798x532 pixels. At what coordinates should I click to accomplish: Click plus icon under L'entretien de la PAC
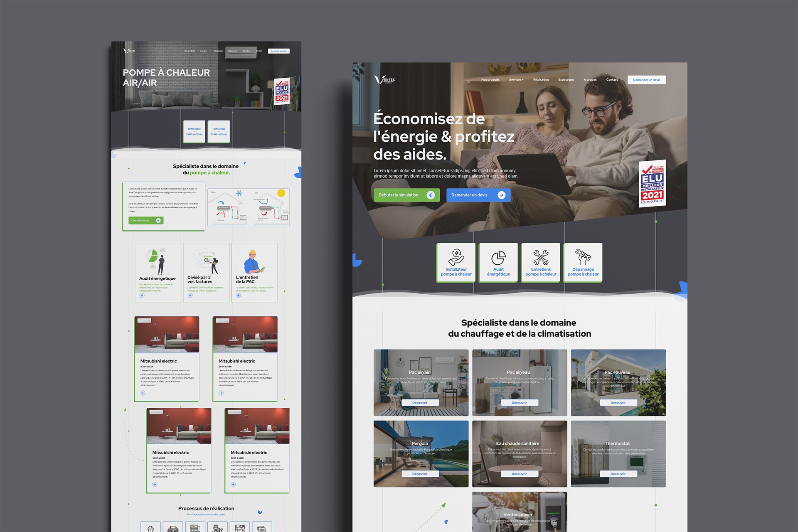tap(238, 296)
